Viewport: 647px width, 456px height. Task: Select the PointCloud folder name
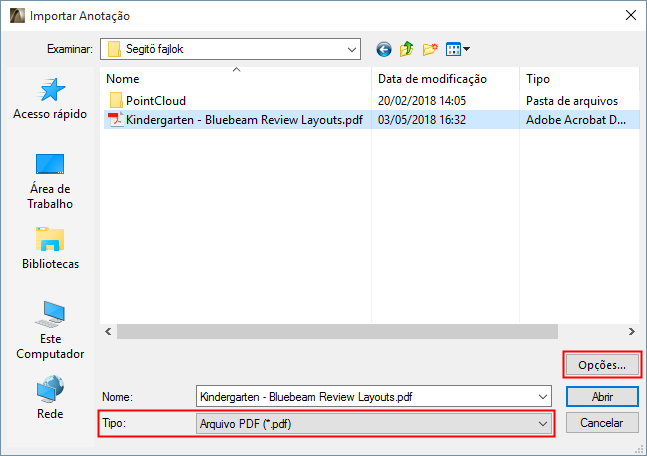[x=156, y=101]
